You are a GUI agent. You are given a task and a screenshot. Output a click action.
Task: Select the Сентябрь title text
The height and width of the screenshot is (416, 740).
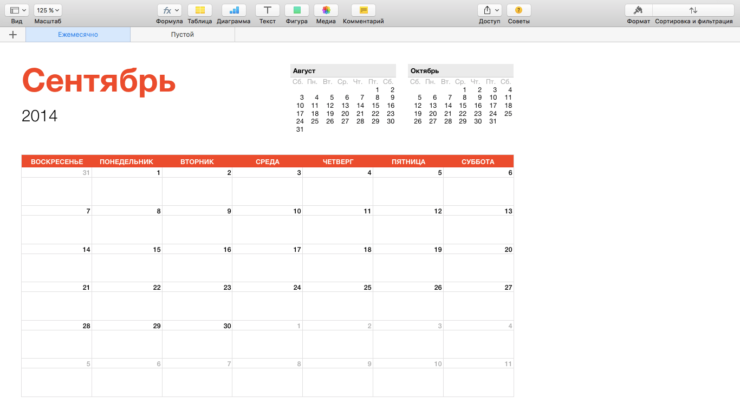[99, 81]
